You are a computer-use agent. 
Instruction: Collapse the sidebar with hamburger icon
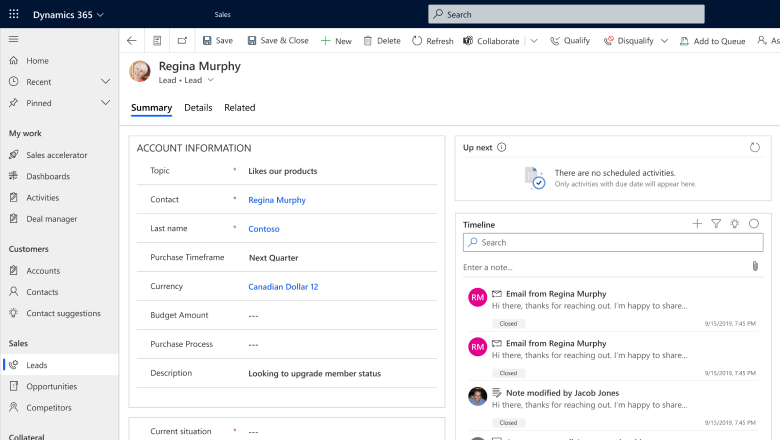[x=13, y=39]
